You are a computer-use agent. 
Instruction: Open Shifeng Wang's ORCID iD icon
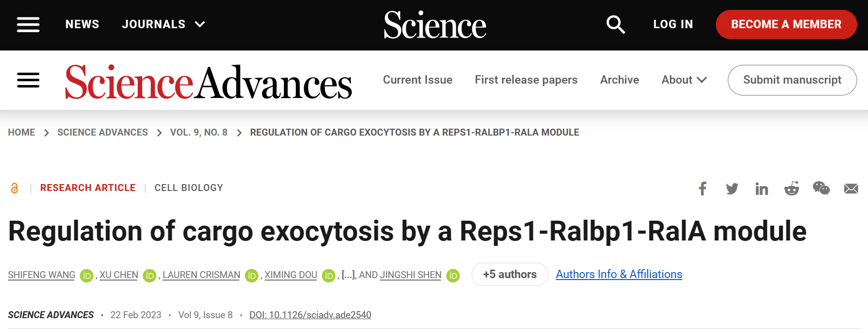pyautogui.click(x=87, y=276)
